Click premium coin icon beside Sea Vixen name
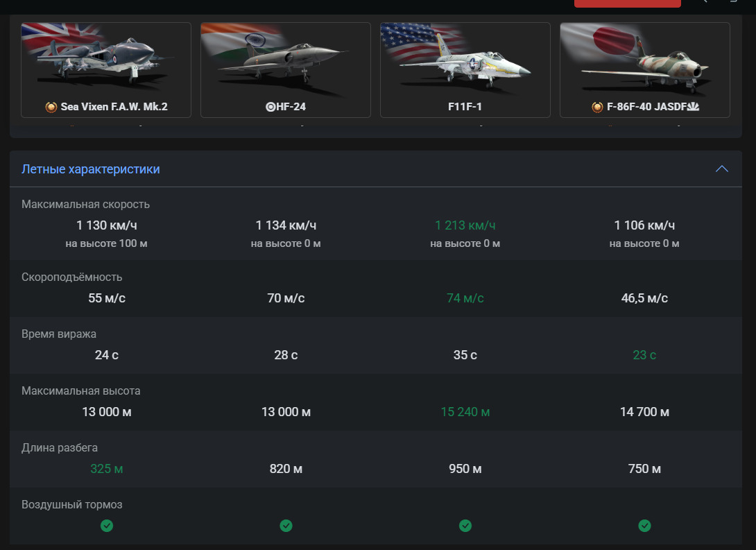The image size is (756, 550). (x=51, y=108)
